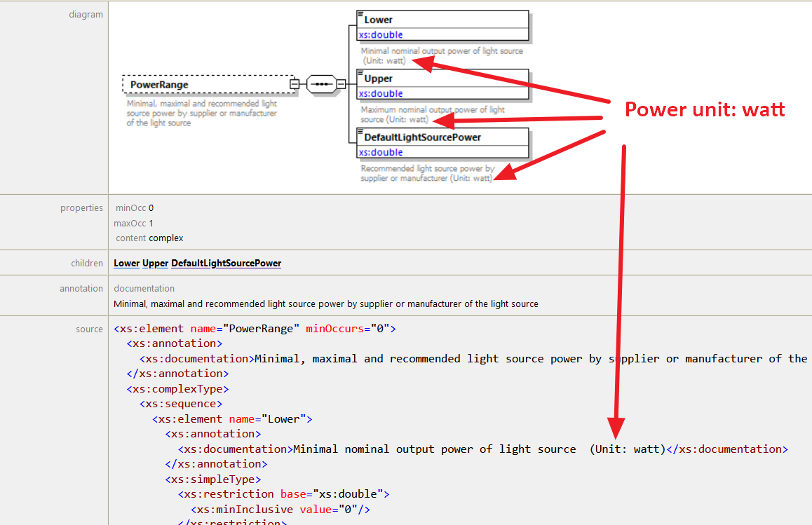Click the '<xs:simpleType>' source line
812x525 pixels.
[213, 479]
